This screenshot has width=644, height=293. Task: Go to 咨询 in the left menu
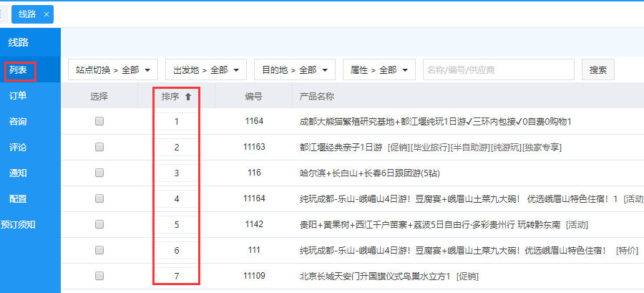(x=18, y=122)
